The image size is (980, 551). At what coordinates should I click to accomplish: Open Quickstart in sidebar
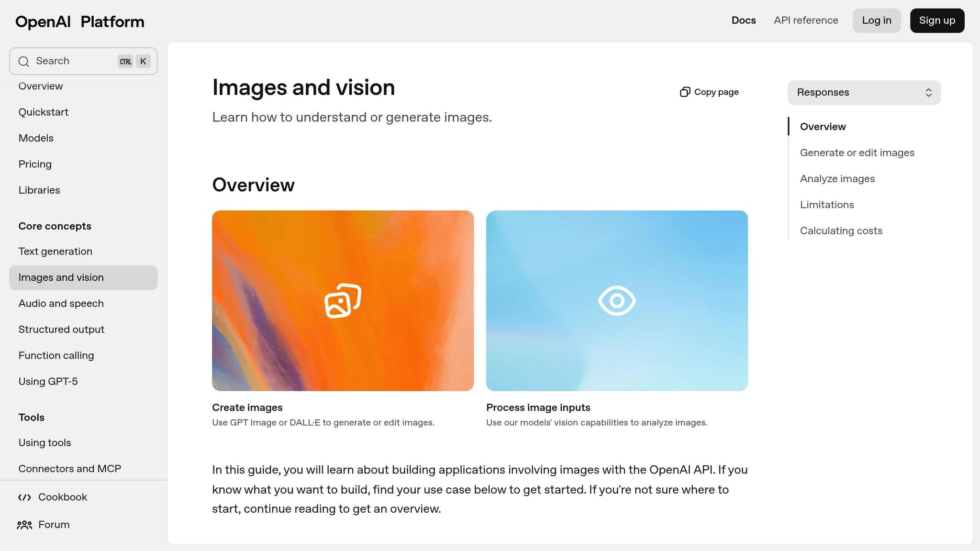44,112
